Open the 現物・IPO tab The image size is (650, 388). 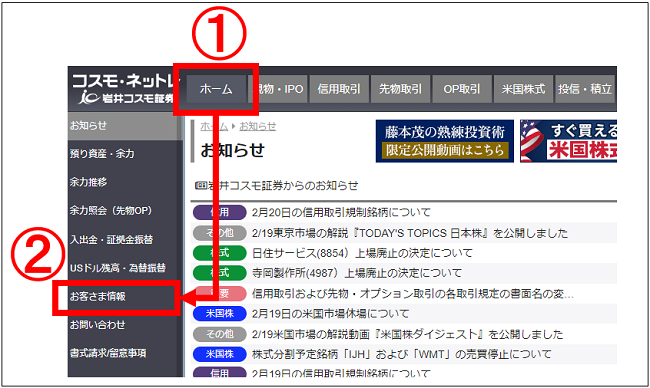pyautogui.click(x=278, y=89)
